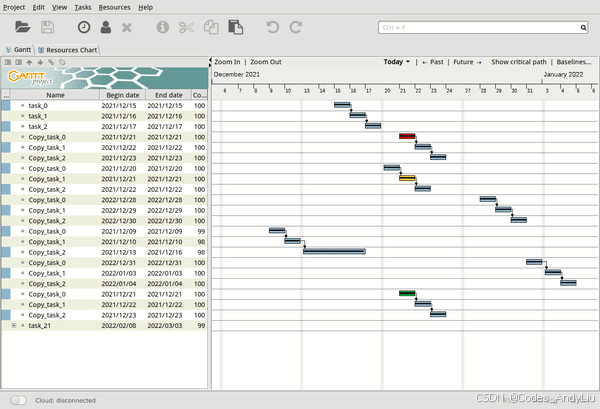Screen dimensions: 600x409
Task: Open the Today dropdown arrow
Action: (408, 62)
